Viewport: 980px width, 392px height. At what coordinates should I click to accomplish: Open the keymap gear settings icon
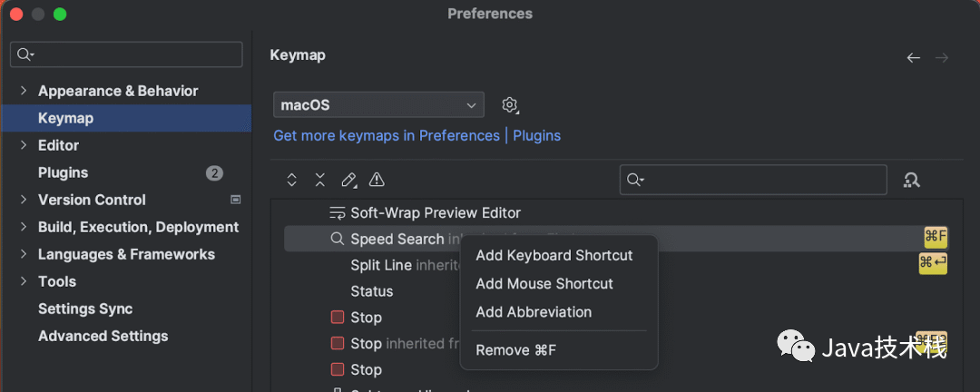[x=510, y=105]
